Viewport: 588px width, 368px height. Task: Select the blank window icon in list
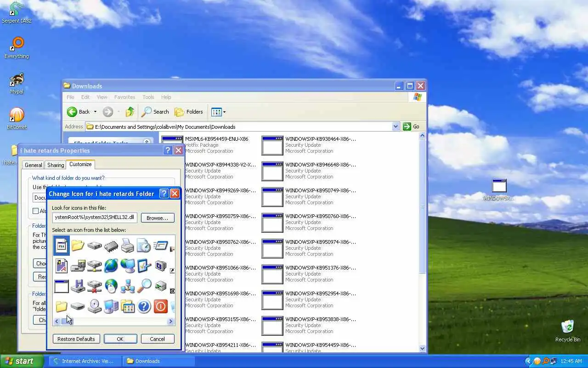[x=61, y=286]
